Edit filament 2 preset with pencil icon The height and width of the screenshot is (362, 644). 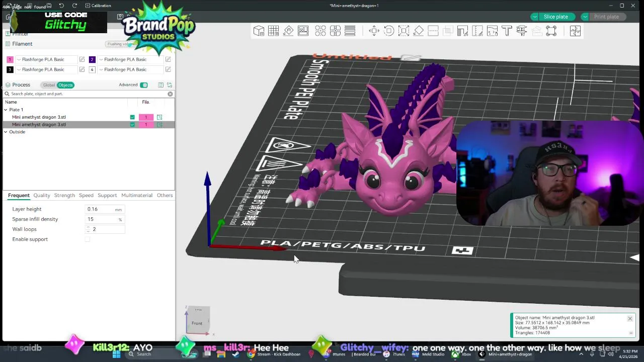168,59
